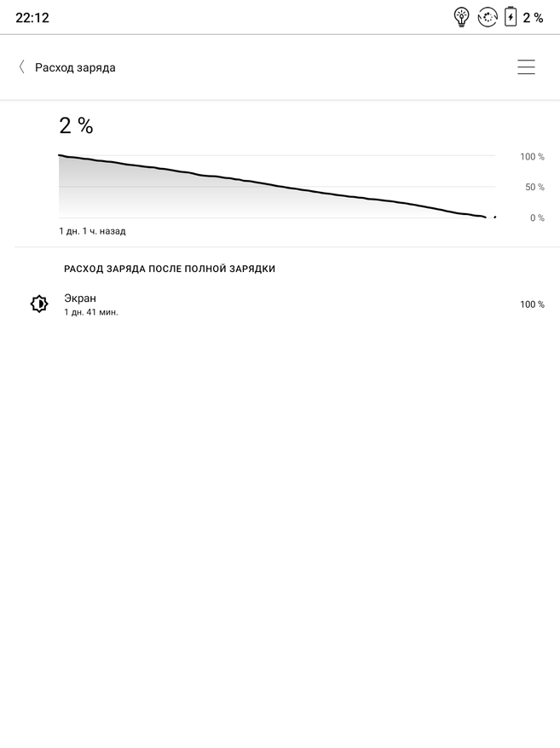Image resolution: width=560 pixels, height=748 pixels.
Task: Tap the 22:12 clock in status bar
Action: pyautogui.click(x=32, y=18)
